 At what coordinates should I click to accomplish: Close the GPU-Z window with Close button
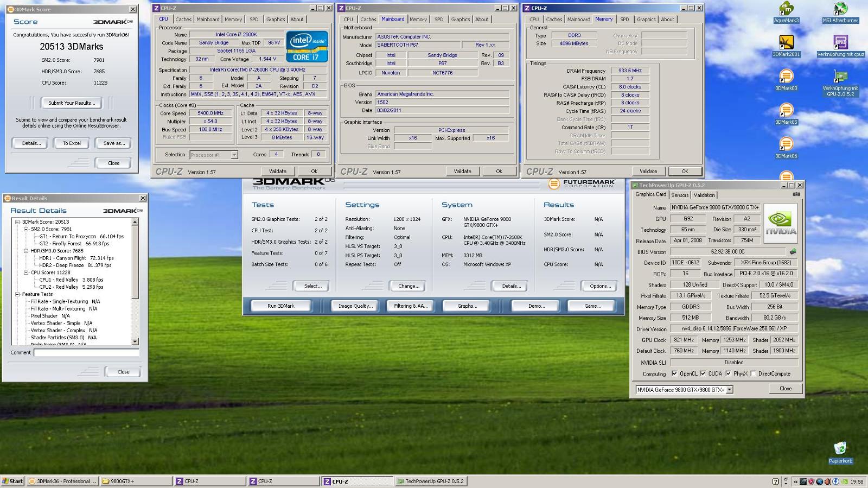tap(786, 389)
